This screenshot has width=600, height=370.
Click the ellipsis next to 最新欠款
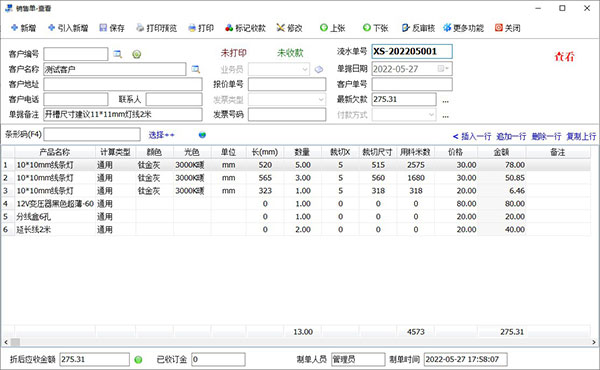tap(445, 101)
